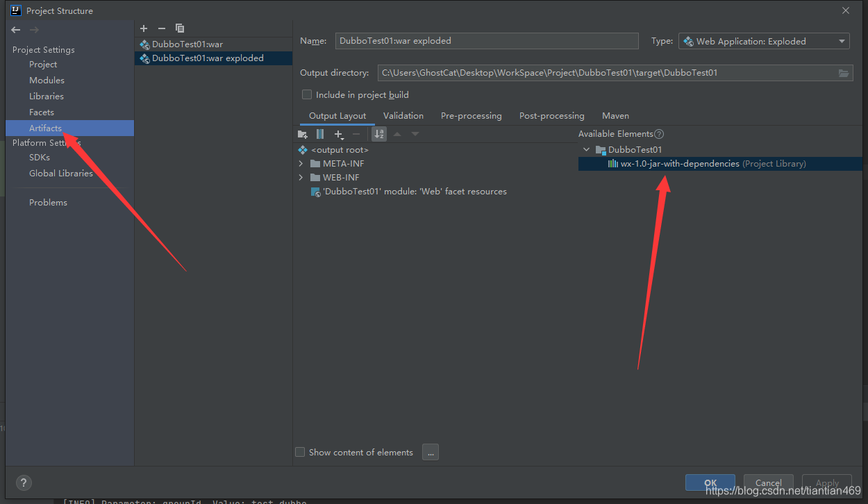Remove selected artifact with minus icon

[162, 28]
